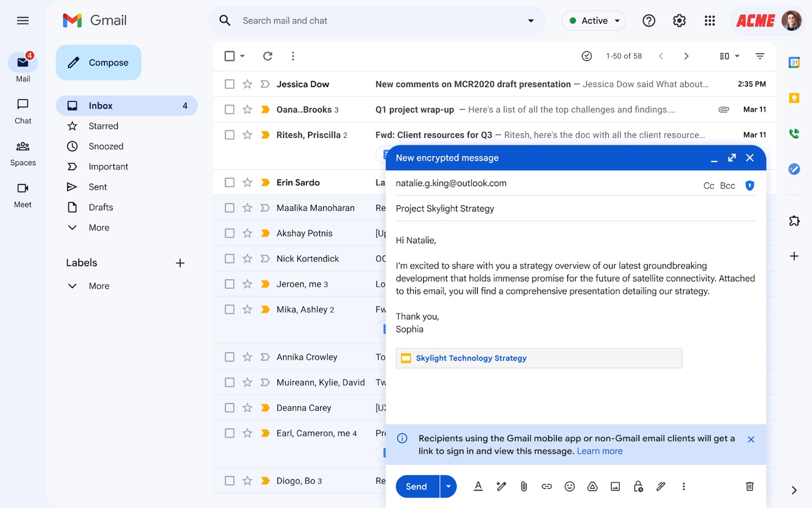Open the Send options dropdown arrow
The width and height of the screenshot is (812, 508).
pyautogui.click(x=448, y=486)
